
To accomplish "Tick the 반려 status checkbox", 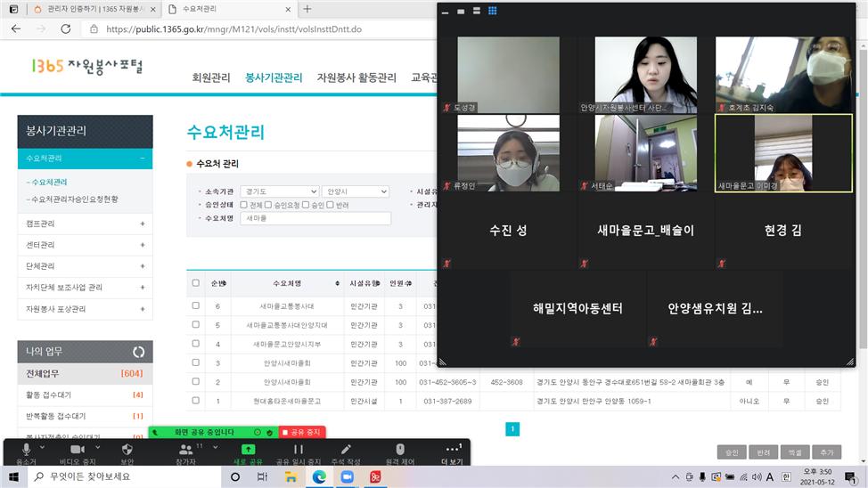I will (330, 205).
